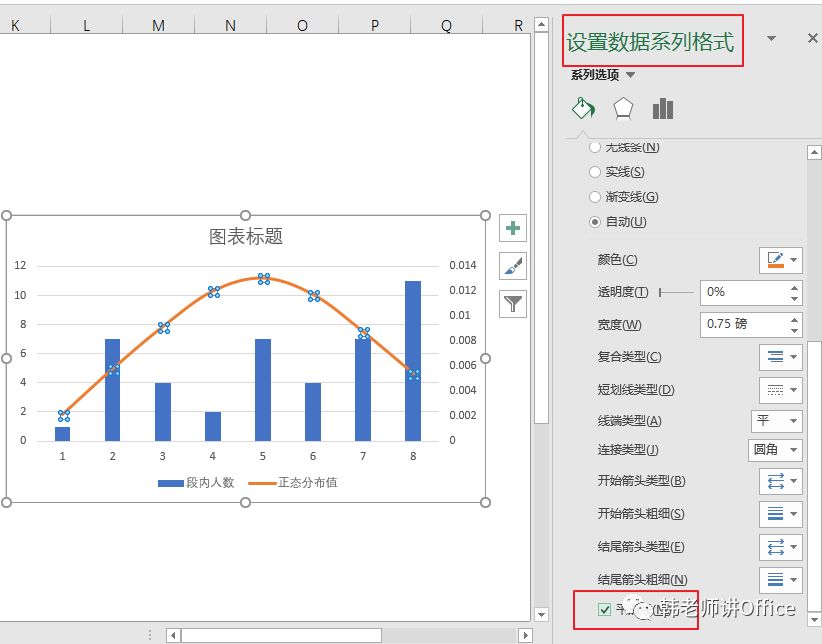Click the 透明度 0% input field
The image size is (822, 644).
click(743, 293)
